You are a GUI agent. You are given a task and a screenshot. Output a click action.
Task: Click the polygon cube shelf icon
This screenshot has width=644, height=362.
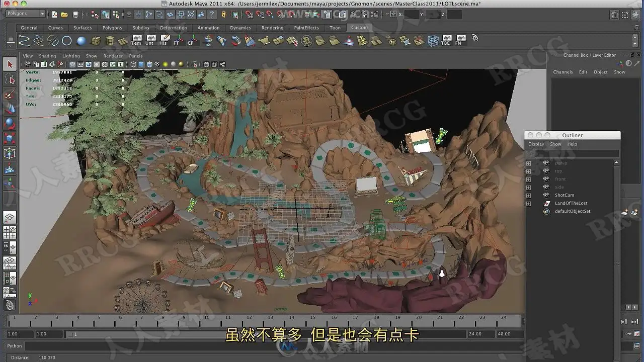[x=96, y=41]
